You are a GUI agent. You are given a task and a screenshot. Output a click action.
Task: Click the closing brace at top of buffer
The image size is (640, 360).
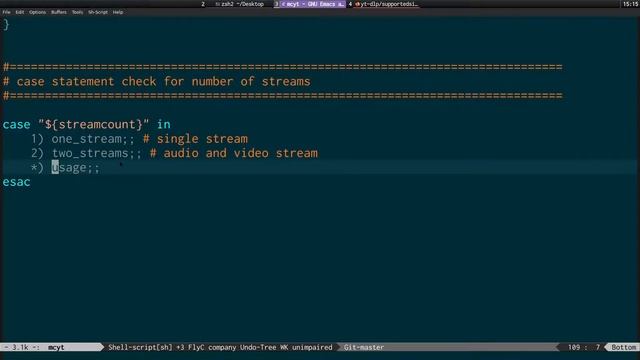point(6,24)
